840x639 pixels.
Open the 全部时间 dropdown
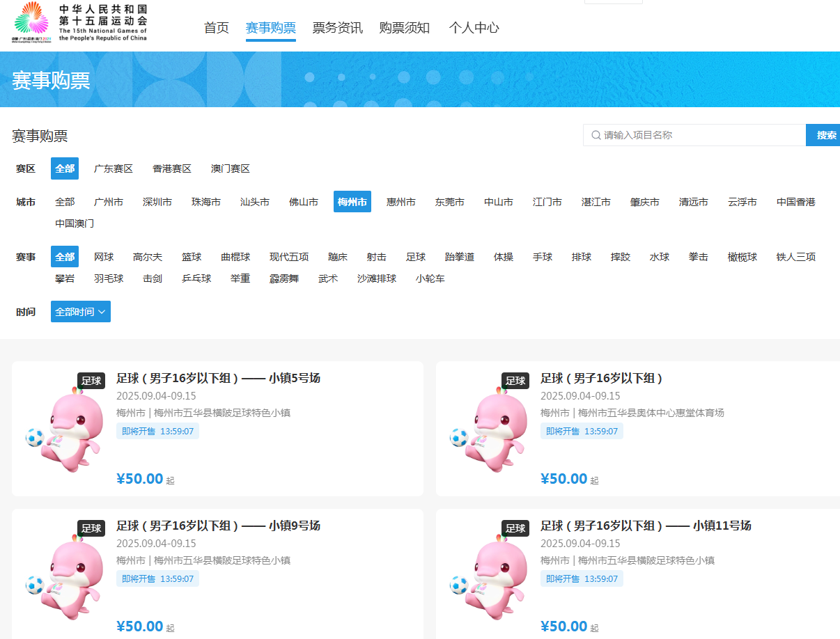tap(81, 312)
